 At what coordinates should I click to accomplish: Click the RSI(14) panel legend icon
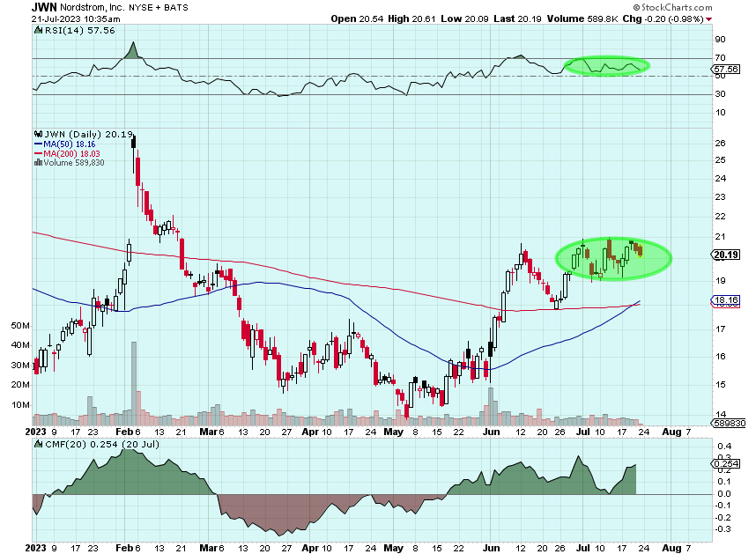[x=39, y=30]
